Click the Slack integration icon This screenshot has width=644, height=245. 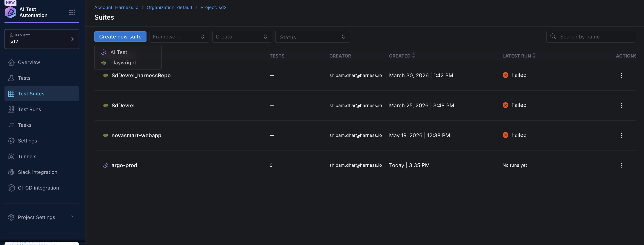click(11, 172)
